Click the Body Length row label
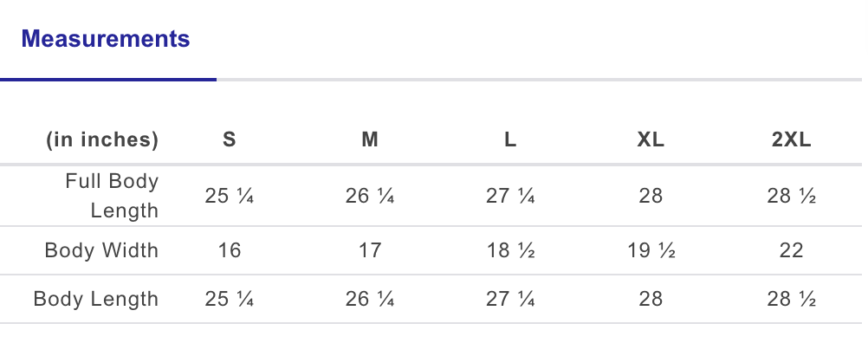 point(96,299)
